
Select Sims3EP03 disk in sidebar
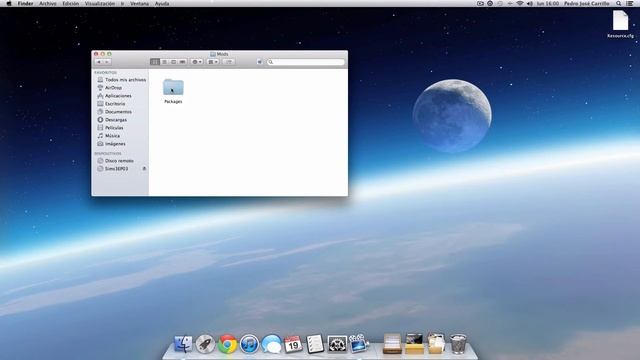pyautogui.click(x=113, y=169)
